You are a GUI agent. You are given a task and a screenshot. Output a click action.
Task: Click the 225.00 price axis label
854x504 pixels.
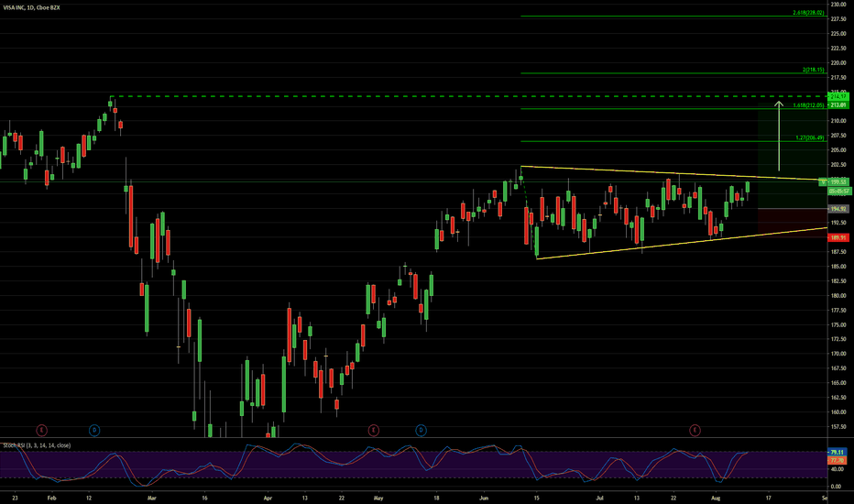[838, 33]
